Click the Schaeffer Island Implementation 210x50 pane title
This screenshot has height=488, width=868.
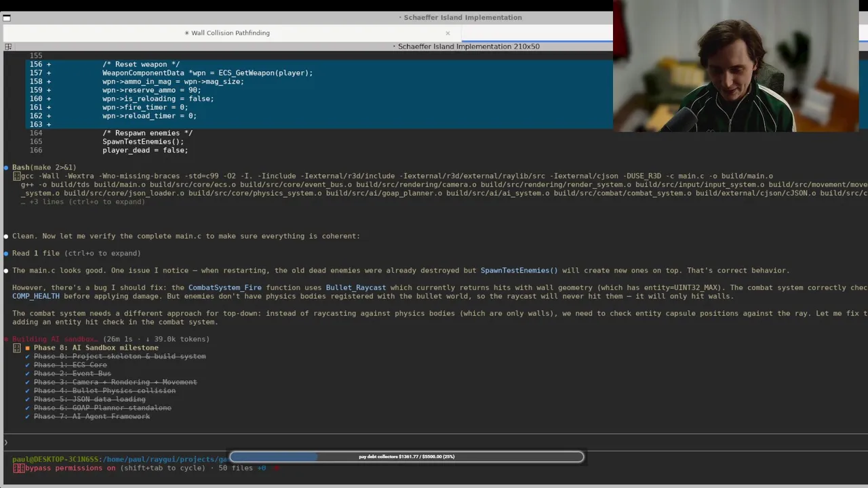pos(469,46)
